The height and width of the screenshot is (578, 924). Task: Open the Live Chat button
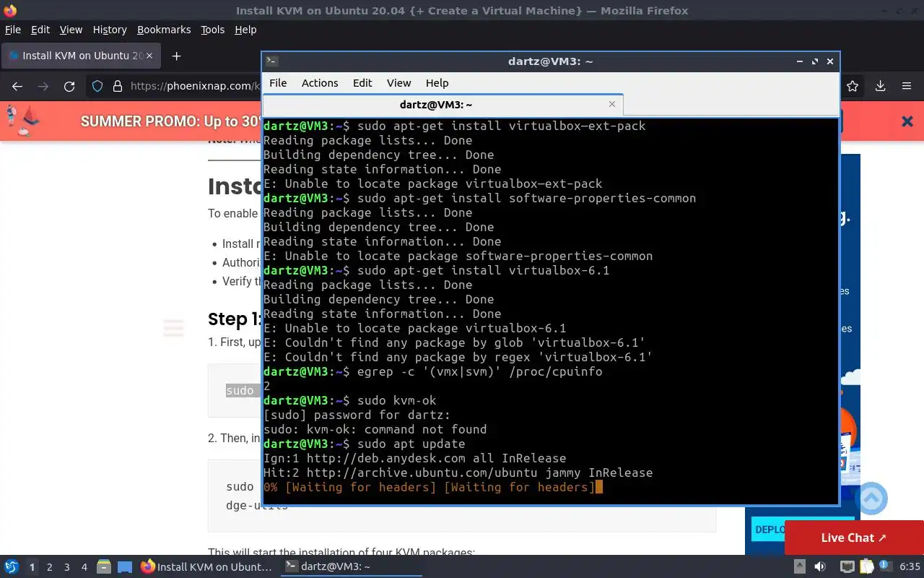pos(854,538)
